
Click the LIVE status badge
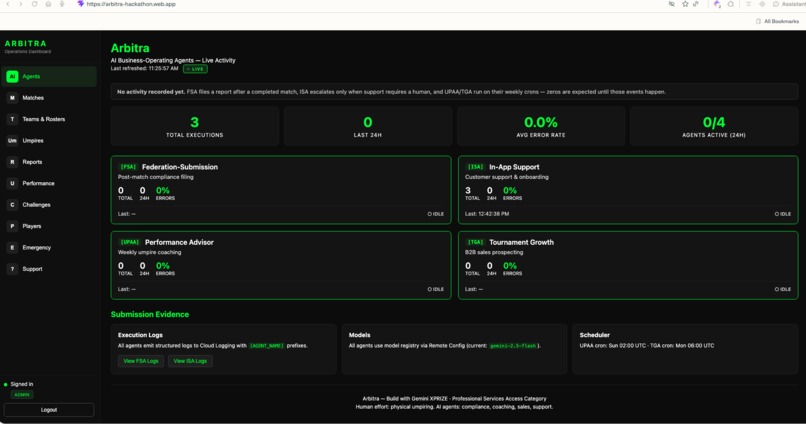pyautogui.click(x=195, y=69)
